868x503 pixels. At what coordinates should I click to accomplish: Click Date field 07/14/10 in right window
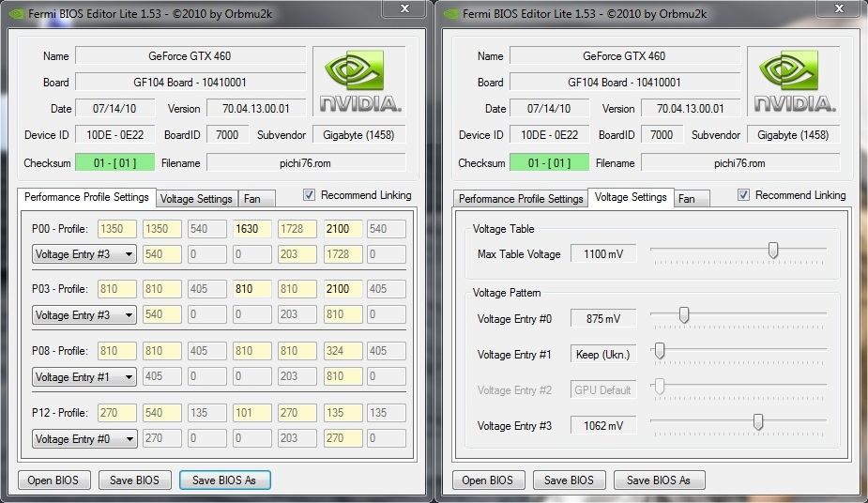[x=549, y=109]
